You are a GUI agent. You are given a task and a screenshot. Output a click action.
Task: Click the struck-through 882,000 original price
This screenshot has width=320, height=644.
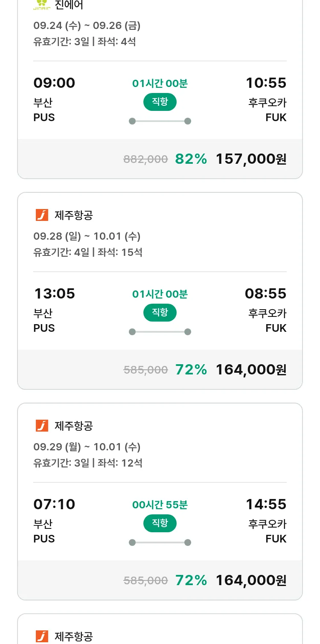pos(145,160)
